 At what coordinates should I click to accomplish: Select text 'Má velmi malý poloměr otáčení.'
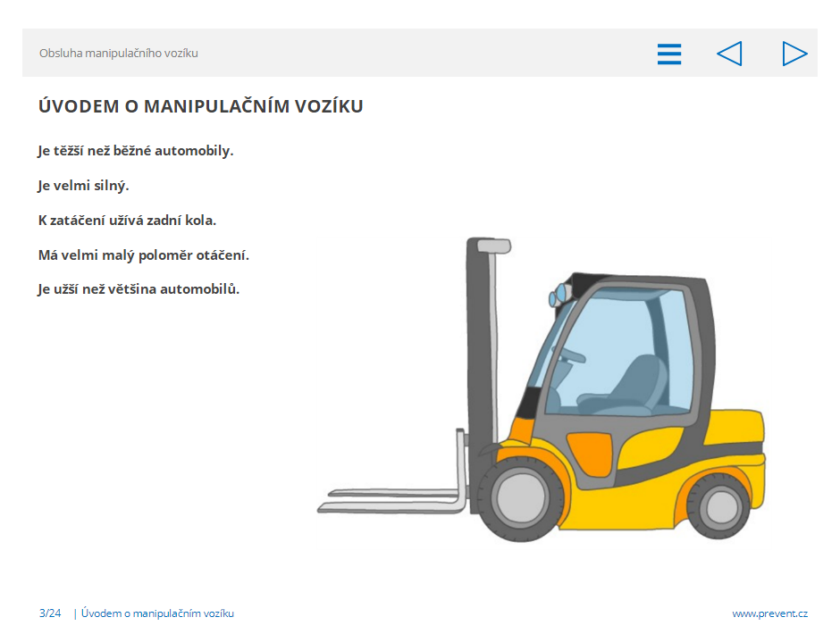point(144,254)
